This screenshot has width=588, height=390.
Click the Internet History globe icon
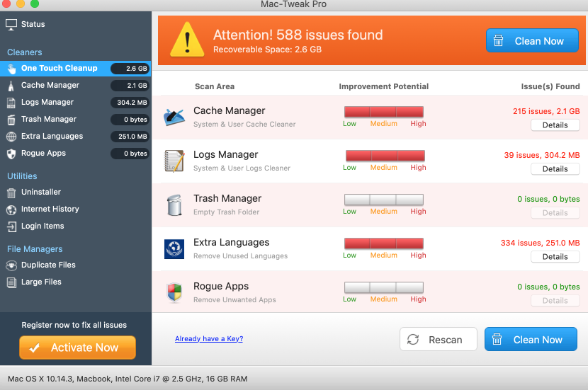click(x=11, y=210)
